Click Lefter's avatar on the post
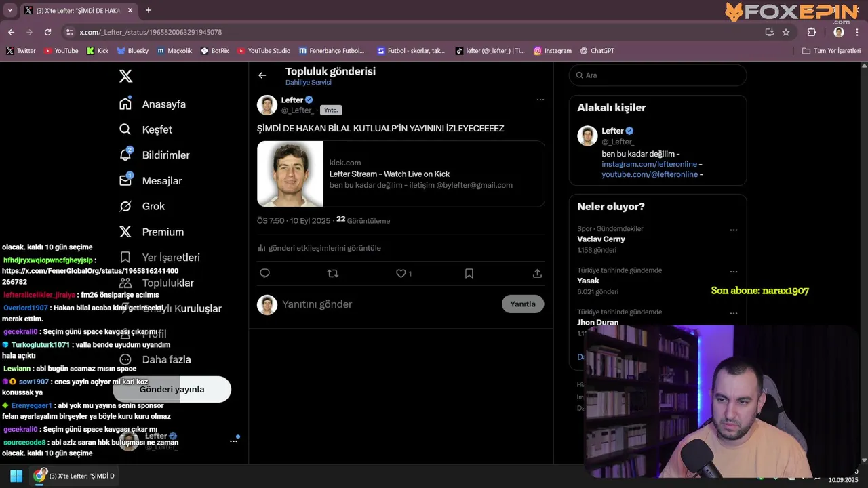Viewport: 868px width, 488px height. click(x=267, y=105)
